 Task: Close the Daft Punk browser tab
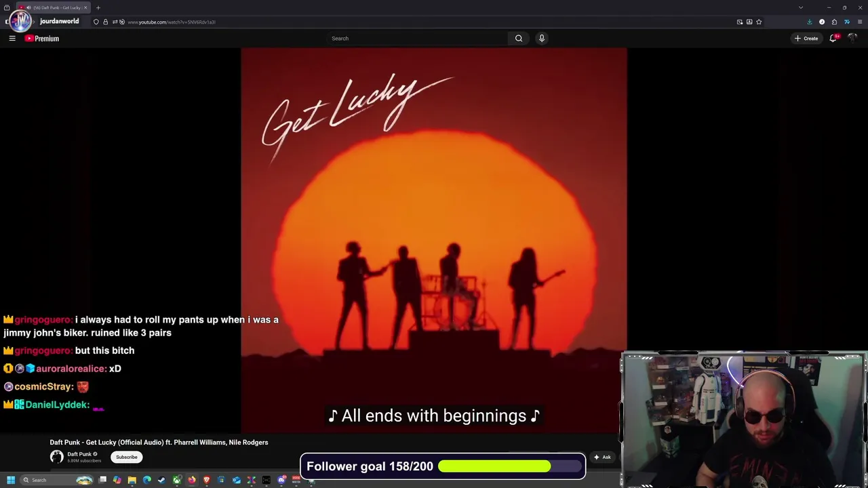[x=85, y=7]
